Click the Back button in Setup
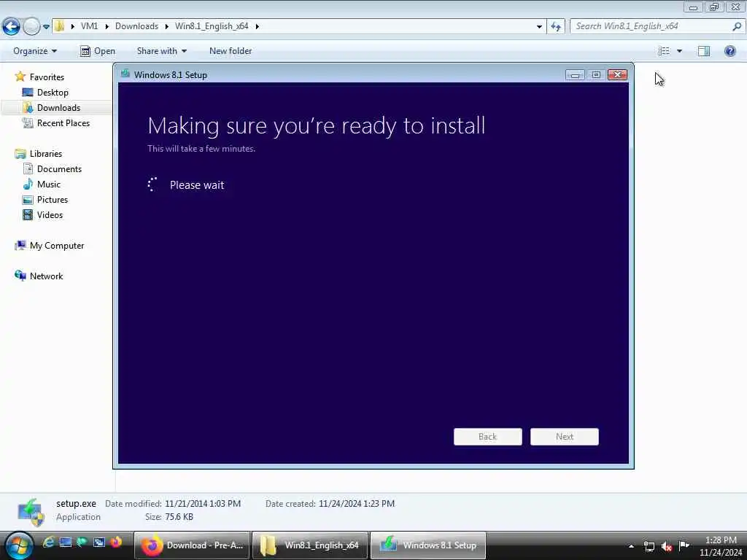 click(488, 437)
